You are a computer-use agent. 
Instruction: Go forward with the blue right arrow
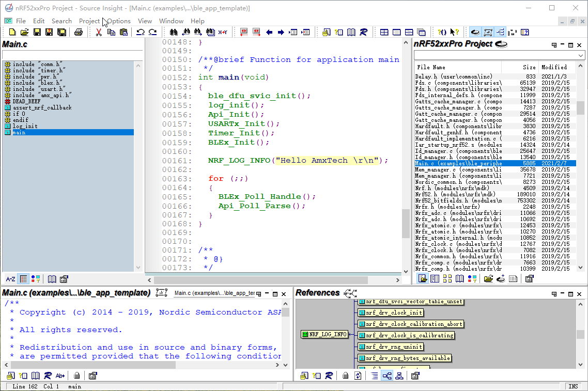pyautogui.click(x=281, y=32)
